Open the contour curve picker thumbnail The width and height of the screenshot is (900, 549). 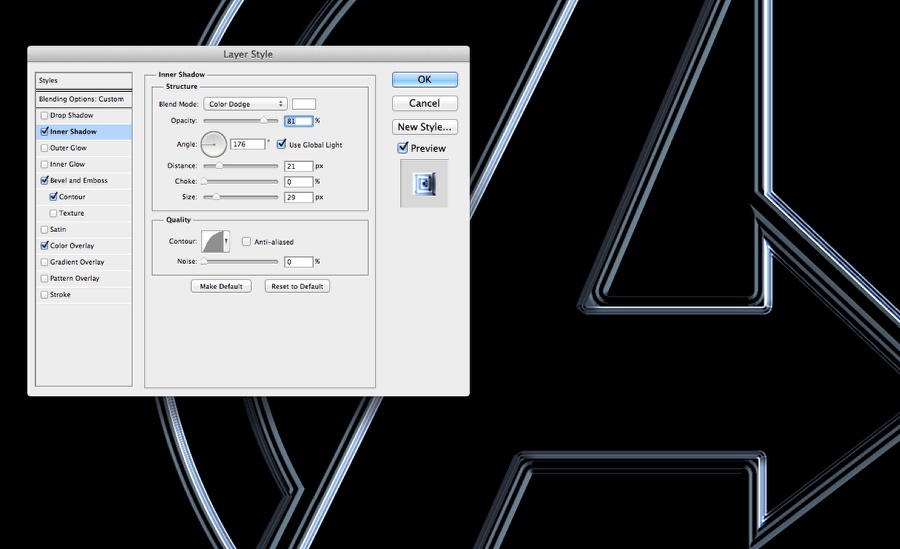pyautogui.click(x=212, y=241)
